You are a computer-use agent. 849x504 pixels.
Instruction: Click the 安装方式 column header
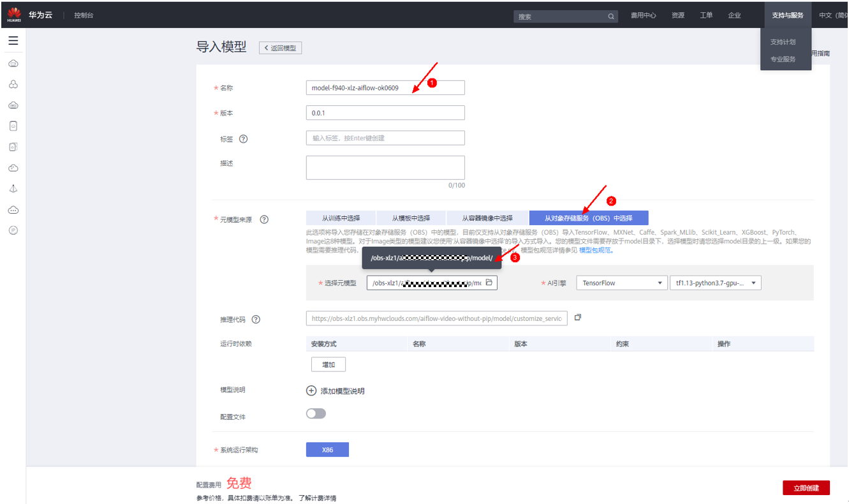323,344
